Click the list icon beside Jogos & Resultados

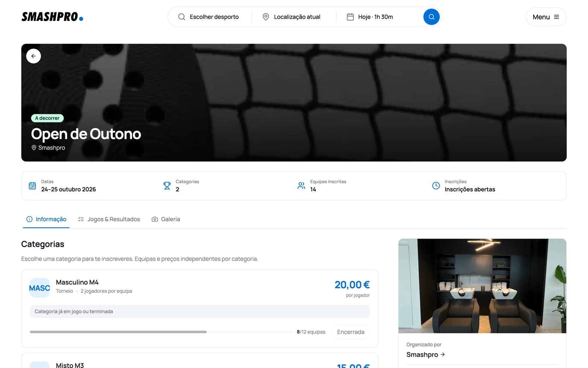(x=81, y=219)
